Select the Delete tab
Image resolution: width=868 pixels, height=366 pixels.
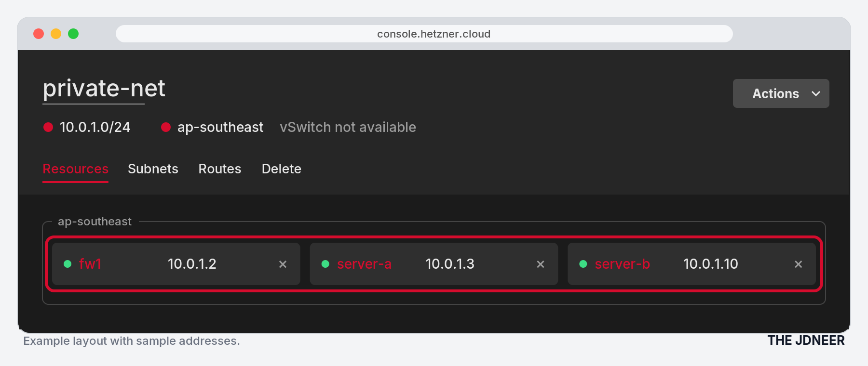tap(282, 169)
